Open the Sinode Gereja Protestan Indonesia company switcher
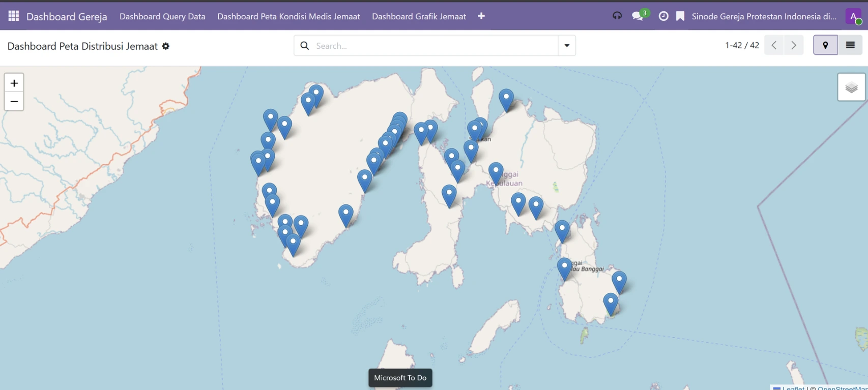This screenshot has height=390, width=868. (x=764, y=16)
